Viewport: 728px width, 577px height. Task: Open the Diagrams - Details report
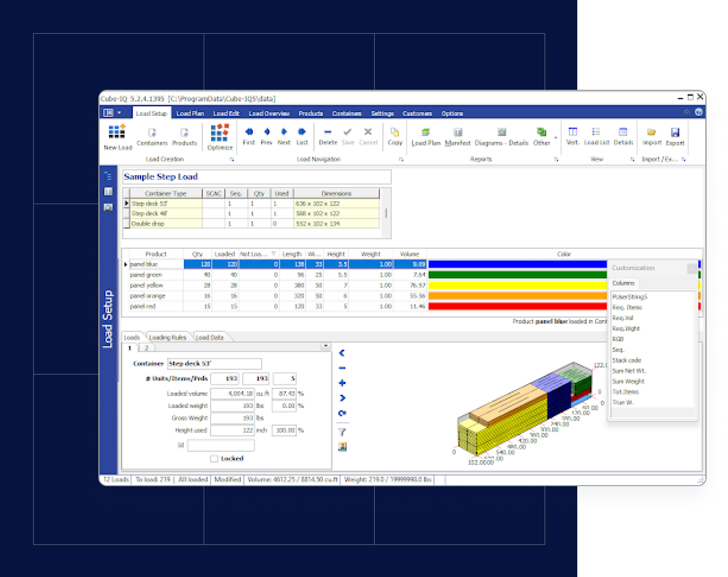click(x=501, y=137)
